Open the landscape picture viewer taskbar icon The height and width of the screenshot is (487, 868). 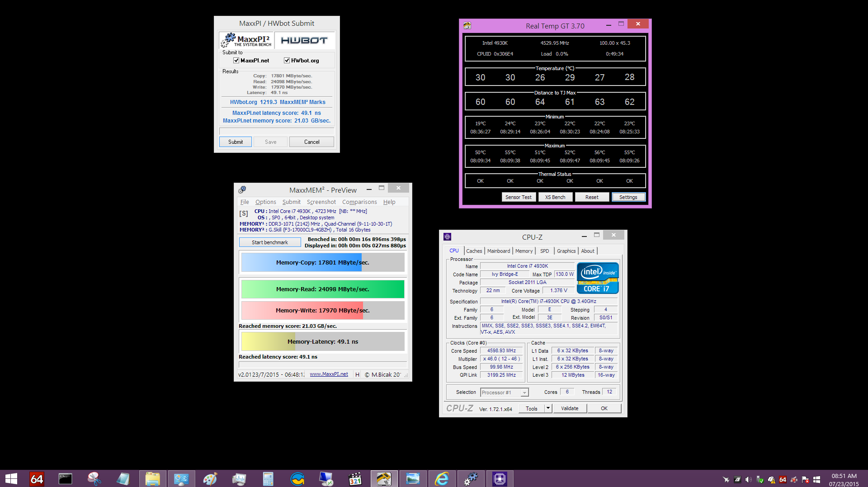(x=413, y=478)
